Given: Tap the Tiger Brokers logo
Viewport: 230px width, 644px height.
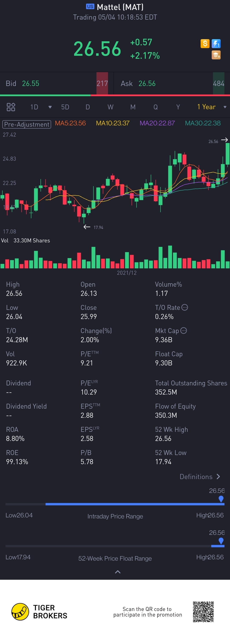Looking at the screenshot, I should click(x=20, y=611).
